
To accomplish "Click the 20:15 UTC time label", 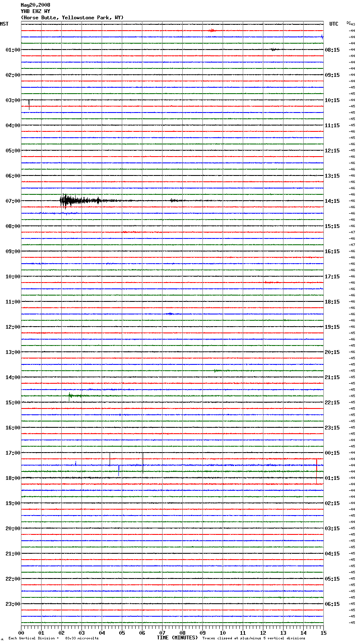I will [x=332, y=352].
